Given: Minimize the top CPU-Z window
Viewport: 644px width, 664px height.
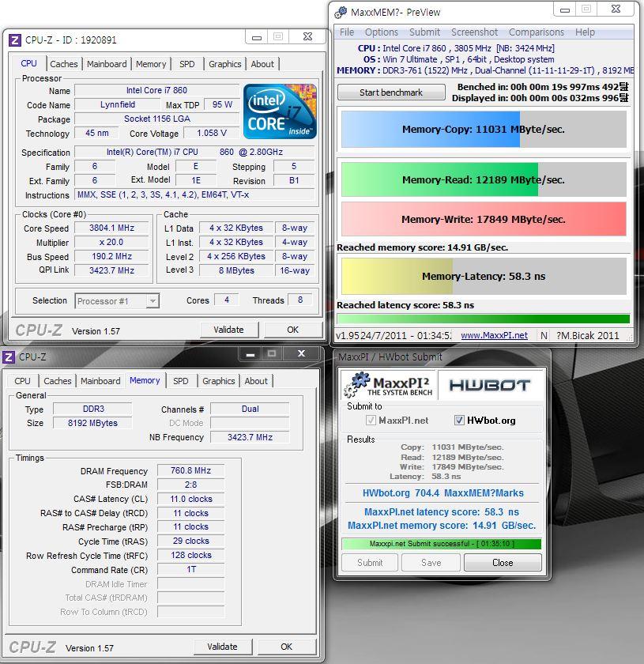Looking at the screenshot, I should point(257,37).
